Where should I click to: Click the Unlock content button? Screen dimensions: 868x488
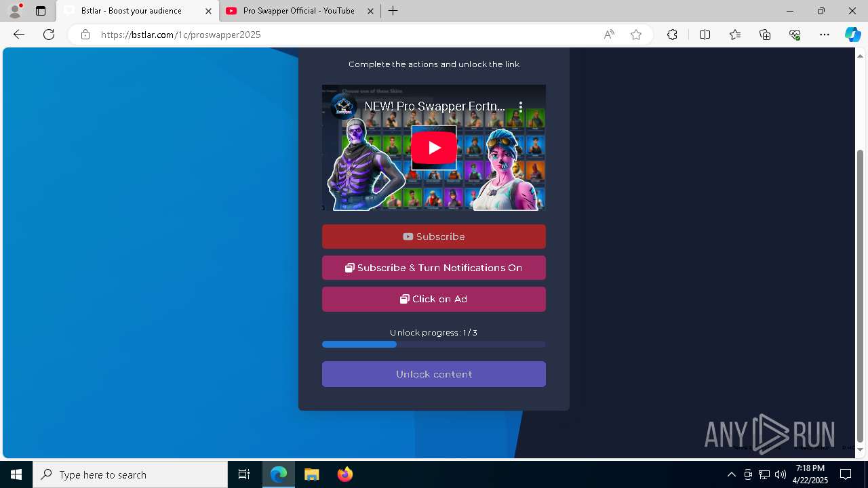click(x=434, y=374)
